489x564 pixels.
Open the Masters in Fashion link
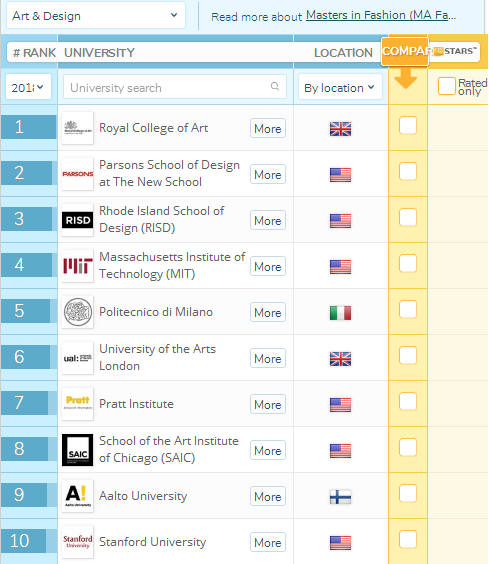click(x=381, y=15)
